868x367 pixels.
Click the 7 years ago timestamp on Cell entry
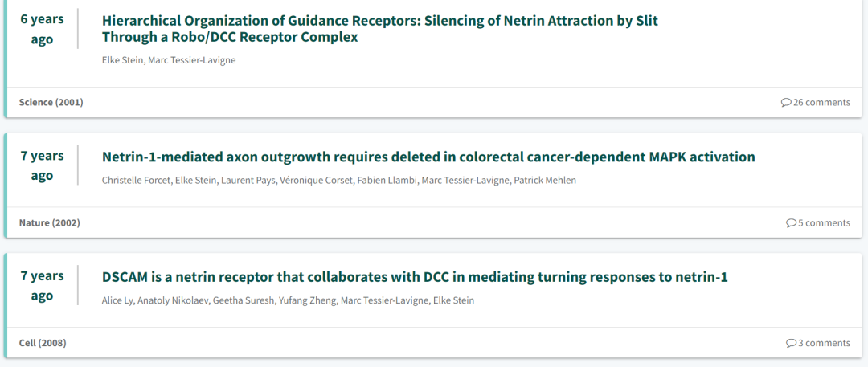pyautogui.click(x=42, y=286)
